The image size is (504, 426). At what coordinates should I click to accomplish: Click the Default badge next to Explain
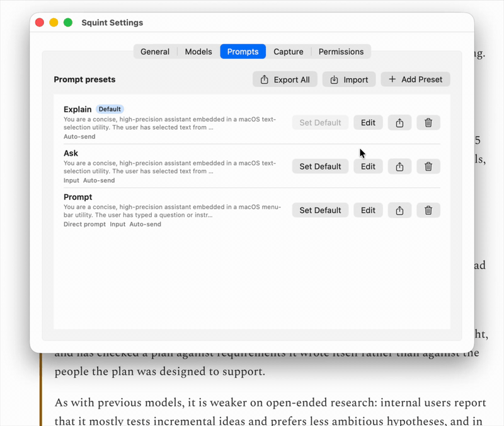110,109
